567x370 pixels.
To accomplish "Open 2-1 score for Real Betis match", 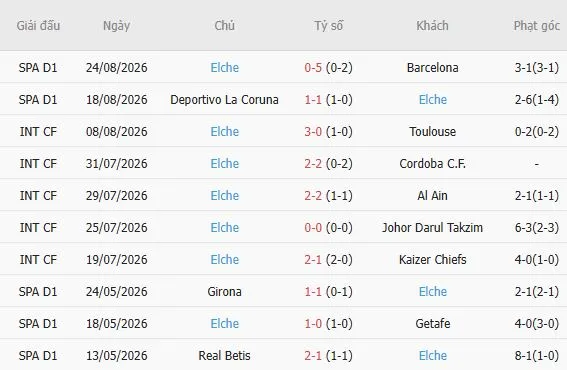I will 313,356.
